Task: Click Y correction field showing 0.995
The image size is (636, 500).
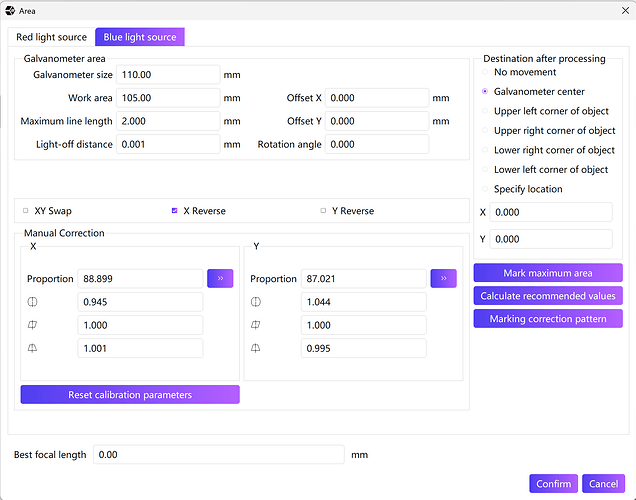Action: [x=364, y=348]
